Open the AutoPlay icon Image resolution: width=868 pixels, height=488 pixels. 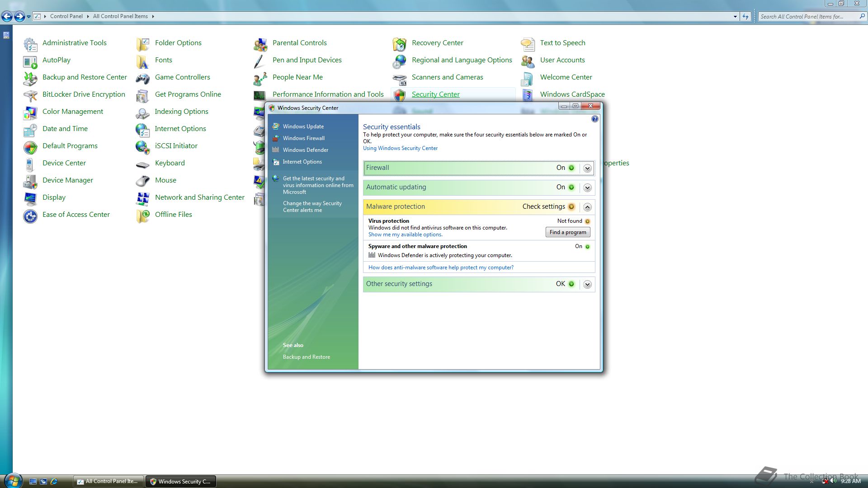(30, 61)
